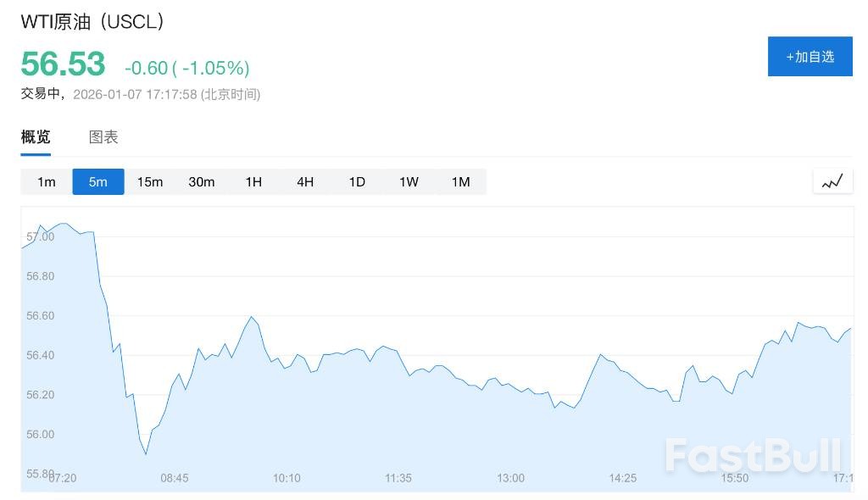Image resolution: width=868 pixels, height=500 pixels.
Task: Switch chart to 30m interval
Action: click(202, 181)
